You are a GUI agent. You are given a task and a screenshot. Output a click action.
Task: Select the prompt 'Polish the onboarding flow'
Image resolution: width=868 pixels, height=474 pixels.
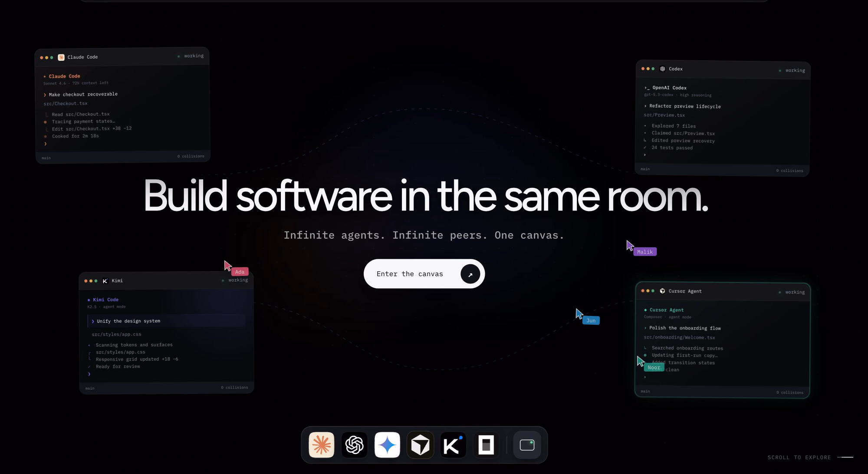685,328
